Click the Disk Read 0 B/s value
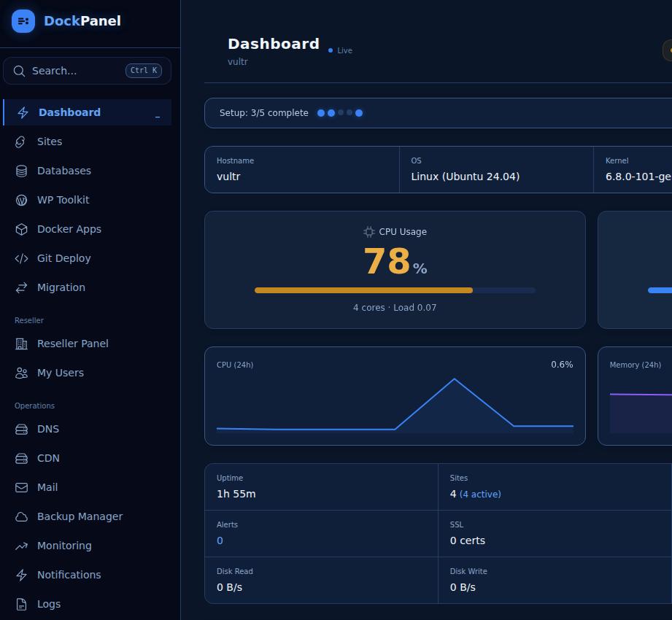Image resolution: width=672 pixels, height=620 pixels. click(x=229, y=587)
